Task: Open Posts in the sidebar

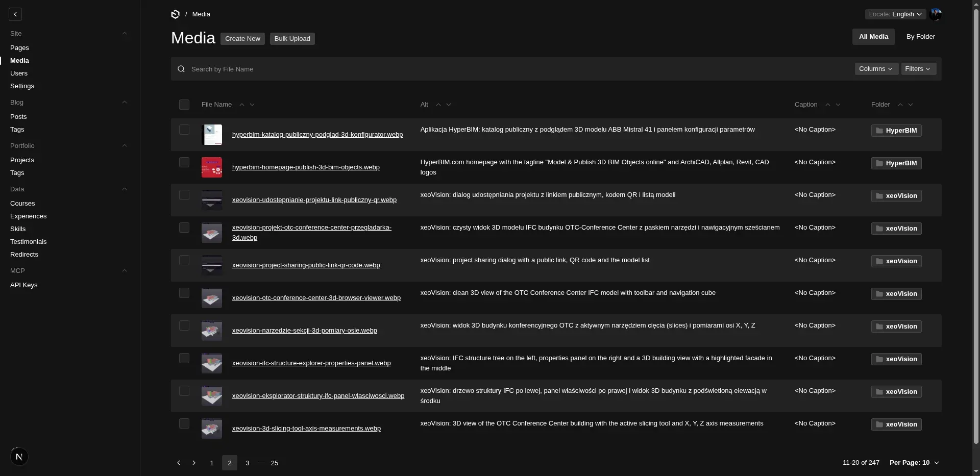Action: (18, 117)
